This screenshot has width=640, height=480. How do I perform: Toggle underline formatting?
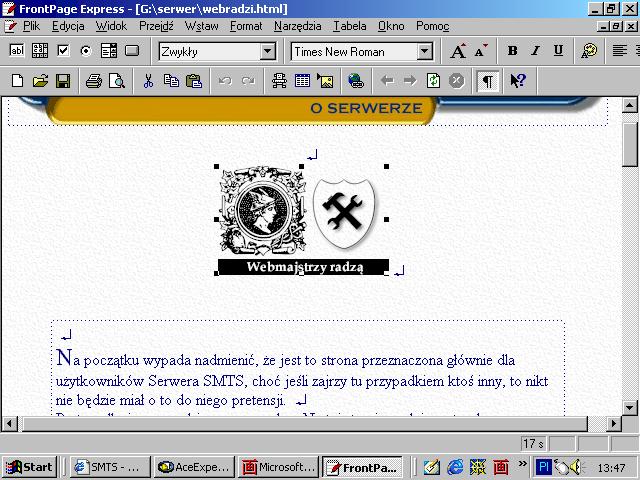(558, 51)
